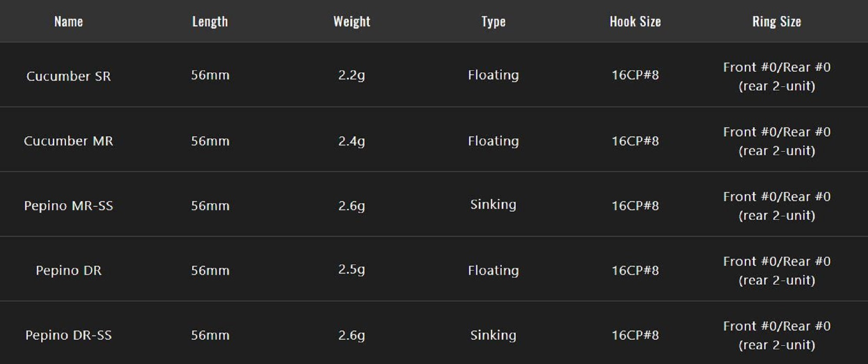868x364 pixels.
Task: Click the Pepino MR-SS row's Sinking type
Action: (493, 205)
